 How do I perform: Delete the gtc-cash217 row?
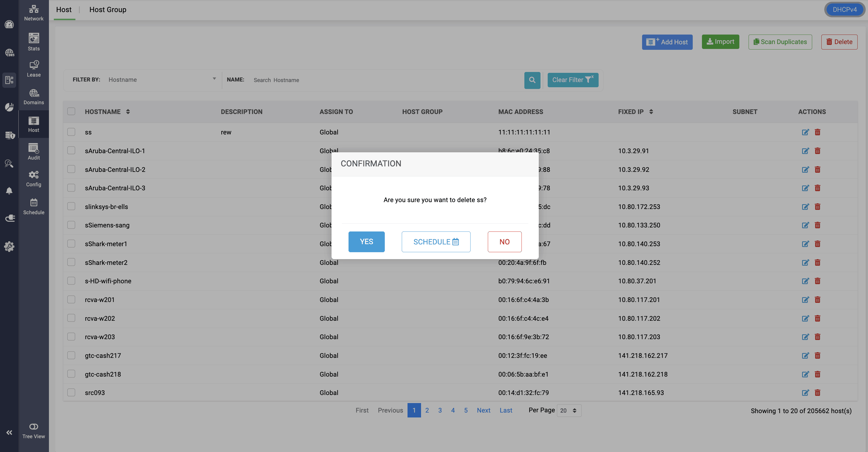tap(817, 356)
